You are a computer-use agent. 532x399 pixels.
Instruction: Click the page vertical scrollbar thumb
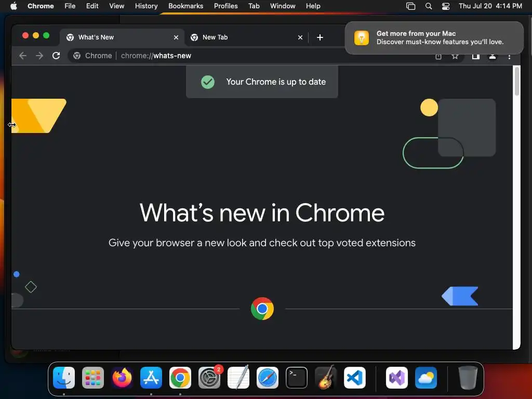coord(517,82)
